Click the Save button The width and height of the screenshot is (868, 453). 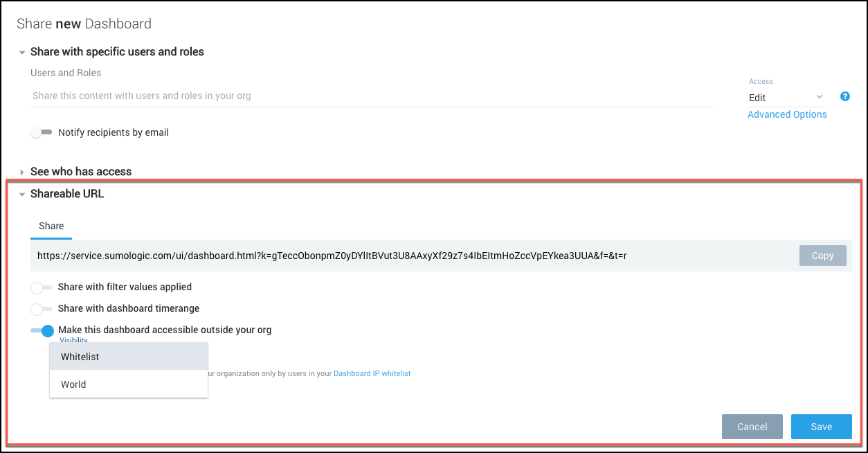(x=821, y=427)
